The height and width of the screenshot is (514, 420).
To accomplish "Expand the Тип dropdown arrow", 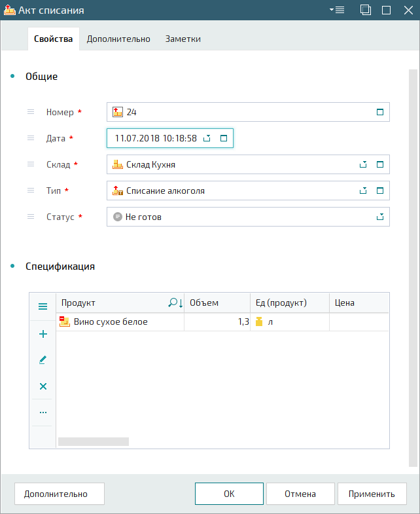I will click(x=363, y=191).
